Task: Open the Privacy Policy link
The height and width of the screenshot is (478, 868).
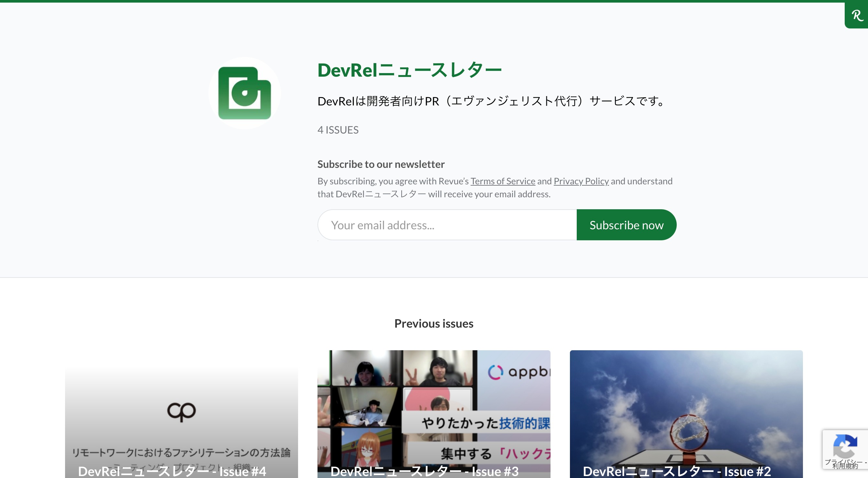Action: click(581, 181)
